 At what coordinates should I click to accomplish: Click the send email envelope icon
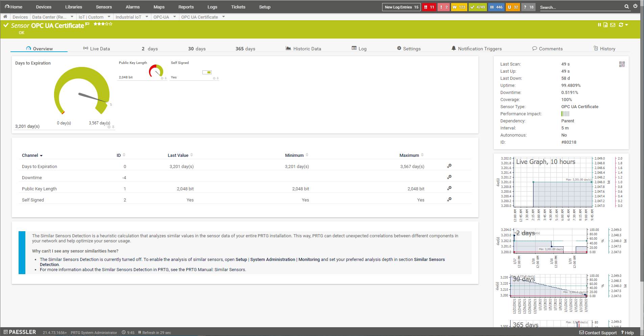(613, 25)
